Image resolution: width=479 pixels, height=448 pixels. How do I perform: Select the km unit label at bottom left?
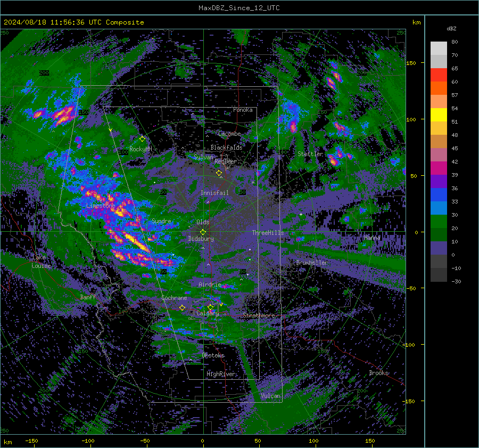pyautogui.click(x=7, y=442)
